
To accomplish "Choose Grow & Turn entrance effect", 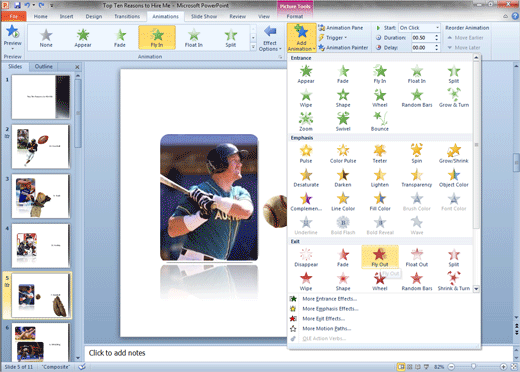I will click(454, 97).
